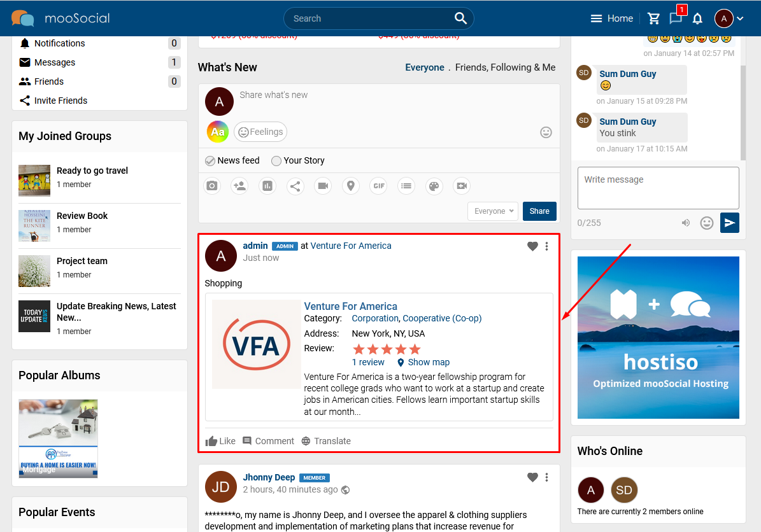Open the admin post options menu
The width and height of the screenshot is (761, 532).
pyautogui.click(x=546, y=246)
